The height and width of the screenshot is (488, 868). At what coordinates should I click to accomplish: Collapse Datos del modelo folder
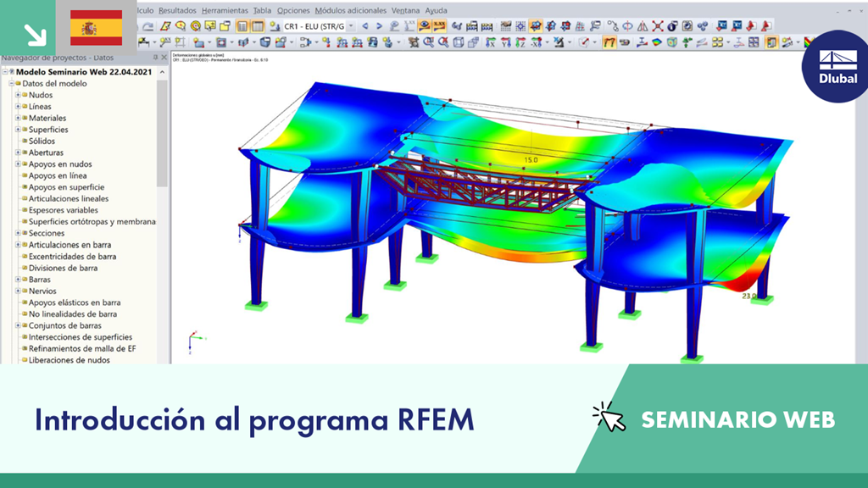coord(12,84)
